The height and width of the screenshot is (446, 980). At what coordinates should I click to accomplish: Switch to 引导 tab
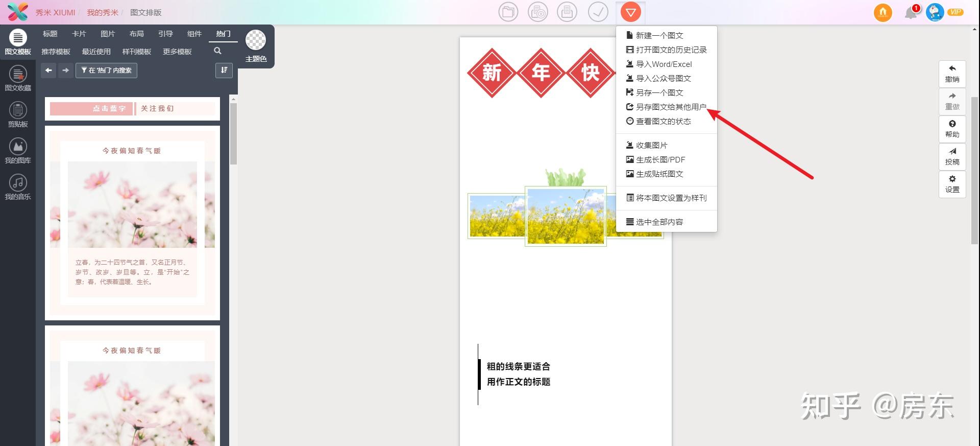pos(165,34)
